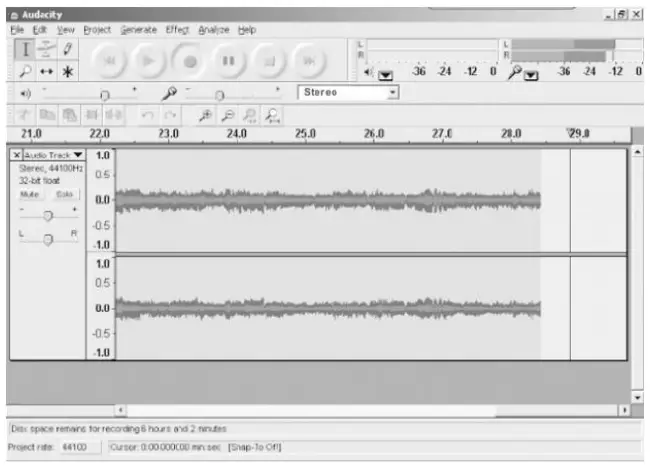Click the Project rate 44100 field
This screenshot has width=650, height=466.
tap(80, 447)
